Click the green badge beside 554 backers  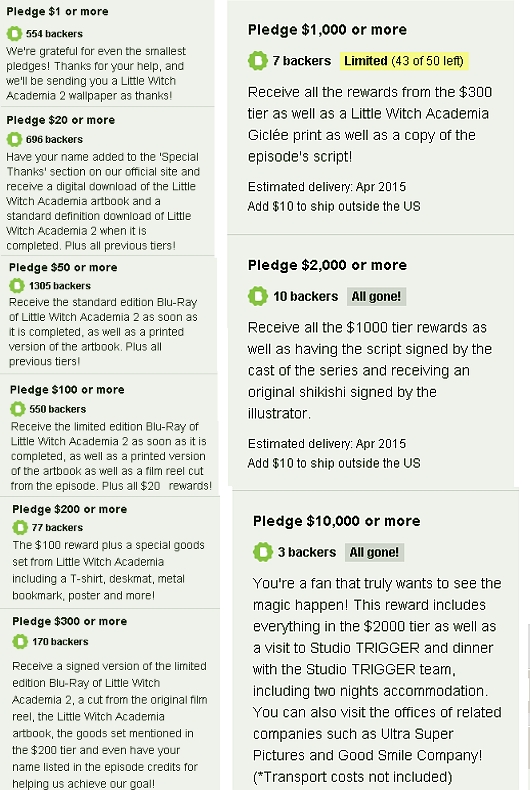(x=14, y=34)
